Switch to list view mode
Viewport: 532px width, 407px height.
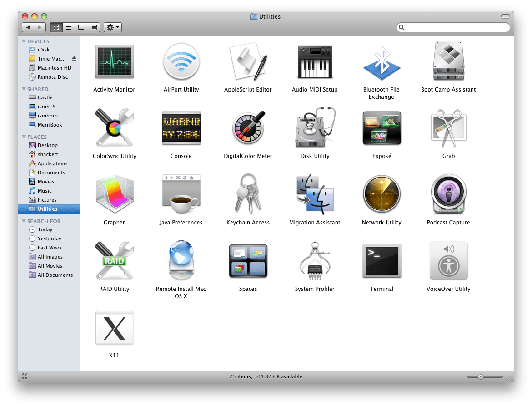pyautogui.click(x=69, y=27)
